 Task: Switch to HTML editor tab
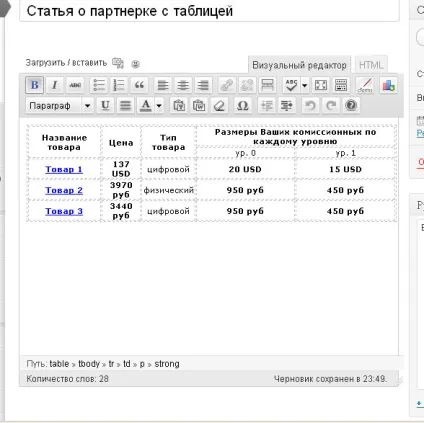tap(371, 65)
